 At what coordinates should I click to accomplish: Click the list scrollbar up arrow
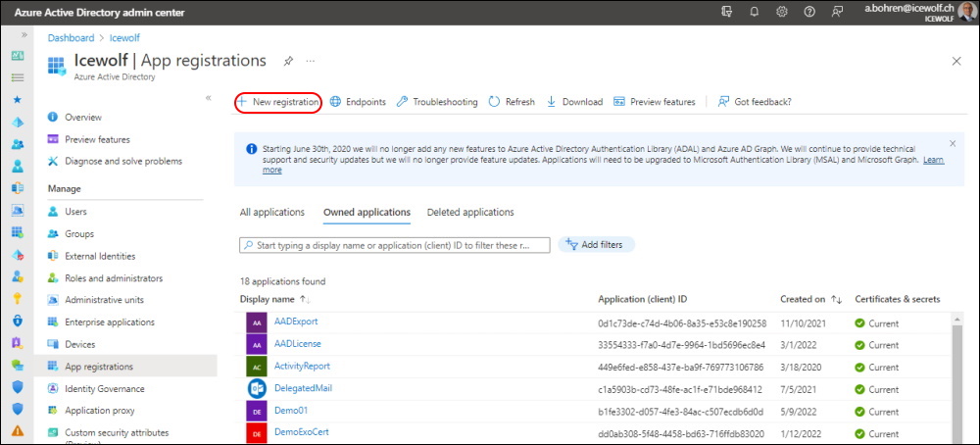[x=956, y=320]
